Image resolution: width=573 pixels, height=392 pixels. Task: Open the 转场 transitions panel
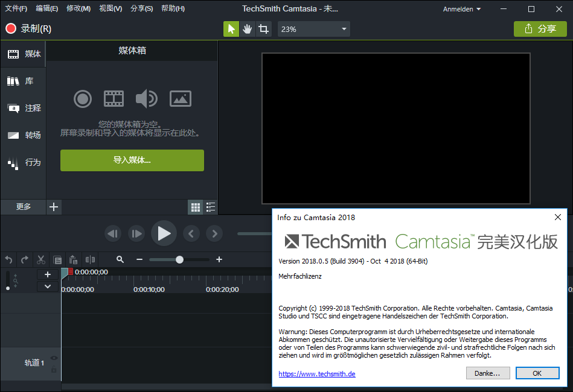pos(24,135)
